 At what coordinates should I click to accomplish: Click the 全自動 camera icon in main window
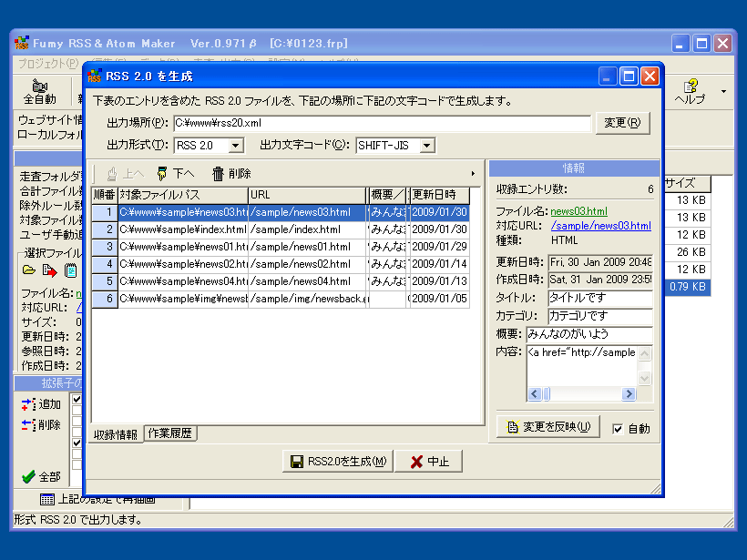[39, 86]
